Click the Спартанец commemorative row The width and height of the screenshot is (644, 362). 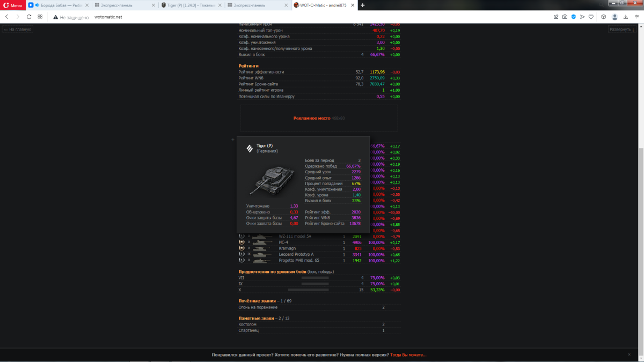click(x=319, y=330)
